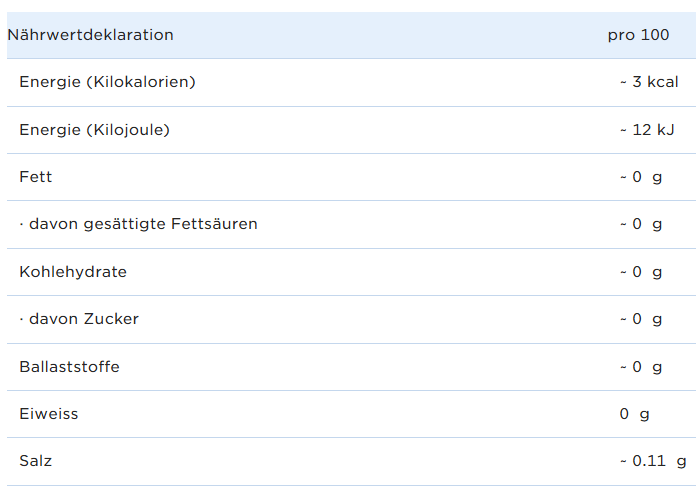Viewport: 696px width, 493px height.
Task: Select the Energie (Kilokalorien) row label
Action: tap(107, 82)
